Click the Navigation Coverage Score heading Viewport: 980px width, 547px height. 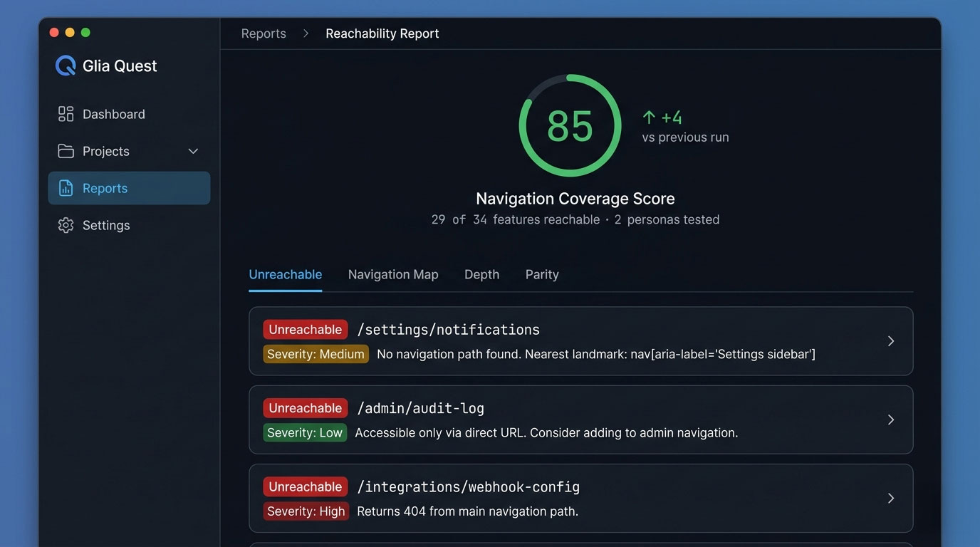coord(575,199)
